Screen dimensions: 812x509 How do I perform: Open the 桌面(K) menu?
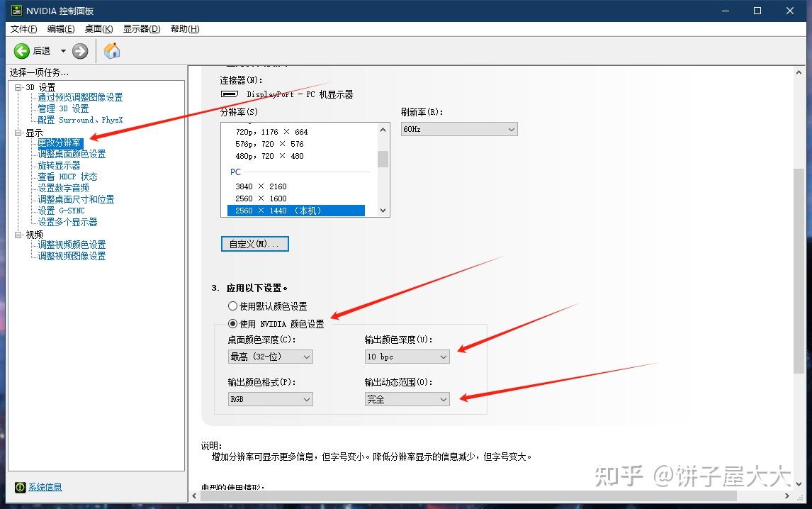[x=98, y=29]
